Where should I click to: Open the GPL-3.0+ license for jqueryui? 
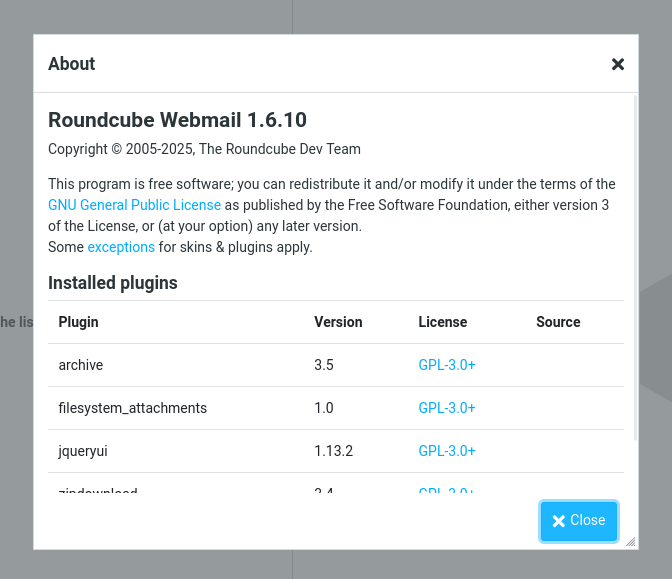pyautogui.click(x=446, y=451)
